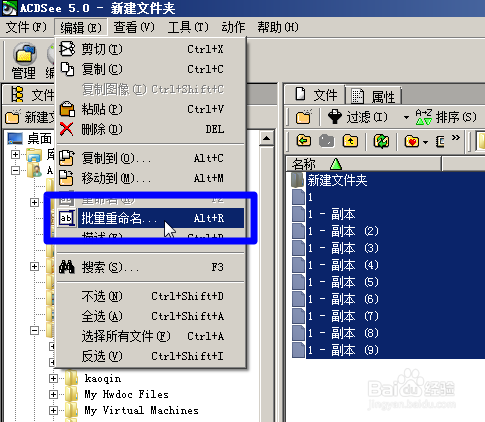Click the Back arrow folder icon
The width and height of the screenshot is (485, 422).
(x=303, y=141)
